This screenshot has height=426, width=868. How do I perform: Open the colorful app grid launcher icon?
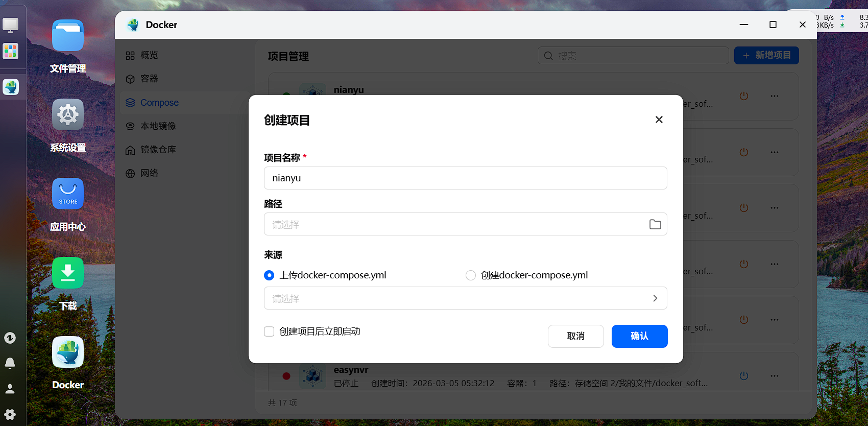point(10,51)
